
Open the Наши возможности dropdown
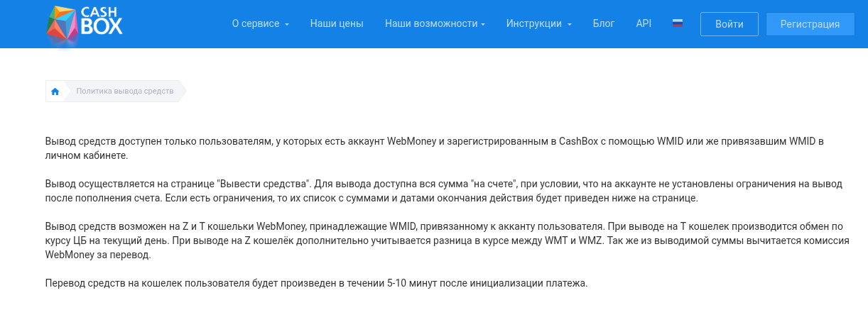(430, 23)
